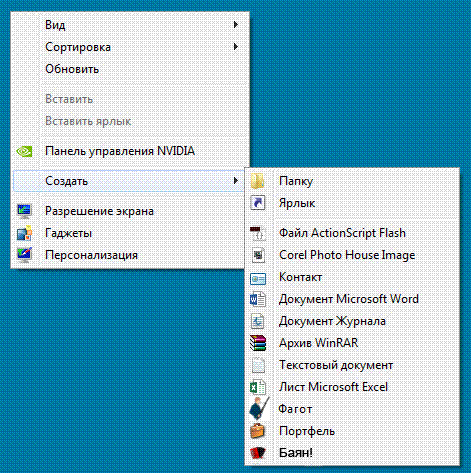Open the Сортировка menu entry

(x=130, y=47)
